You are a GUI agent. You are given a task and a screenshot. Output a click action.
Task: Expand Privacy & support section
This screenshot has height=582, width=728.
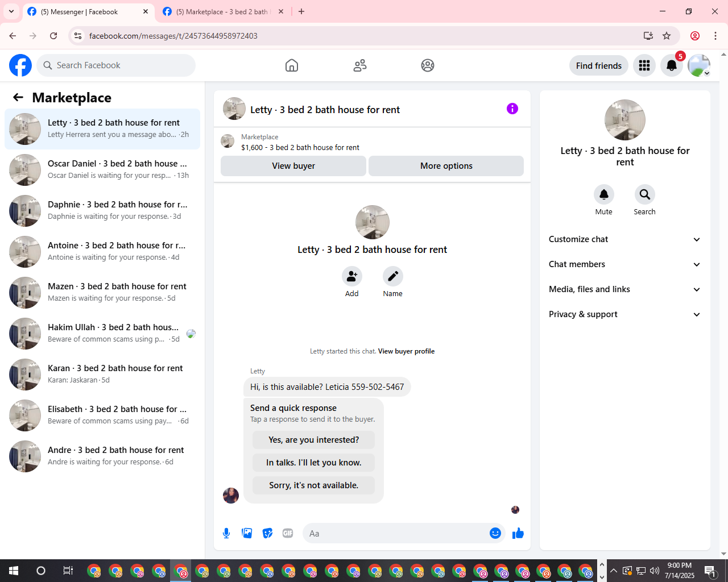pos(624,314)
